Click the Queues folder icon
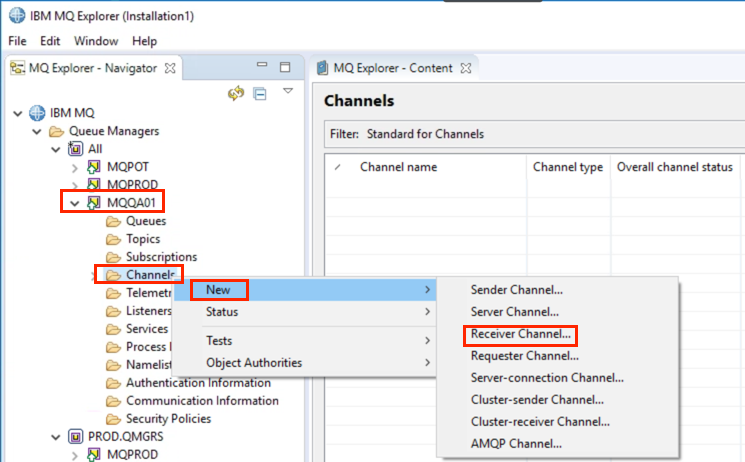This screenshot has height=462, width=745. (113, 221)
